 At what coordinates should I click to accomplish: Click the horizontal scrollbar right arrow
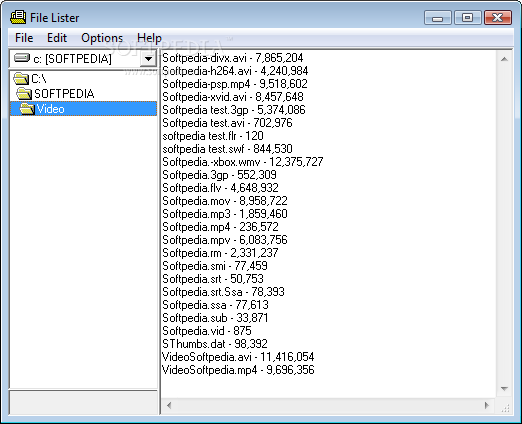point(486,405)
